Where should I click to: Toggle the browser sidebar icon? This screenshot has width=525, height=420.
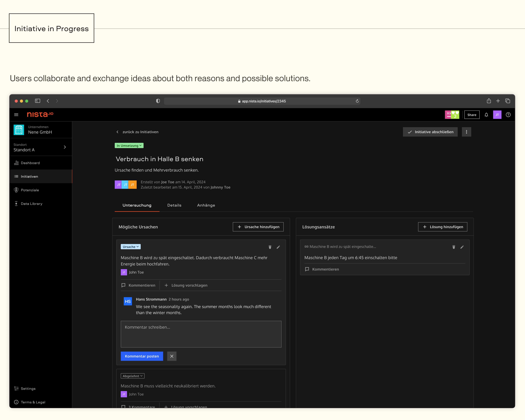pos(38,101)
